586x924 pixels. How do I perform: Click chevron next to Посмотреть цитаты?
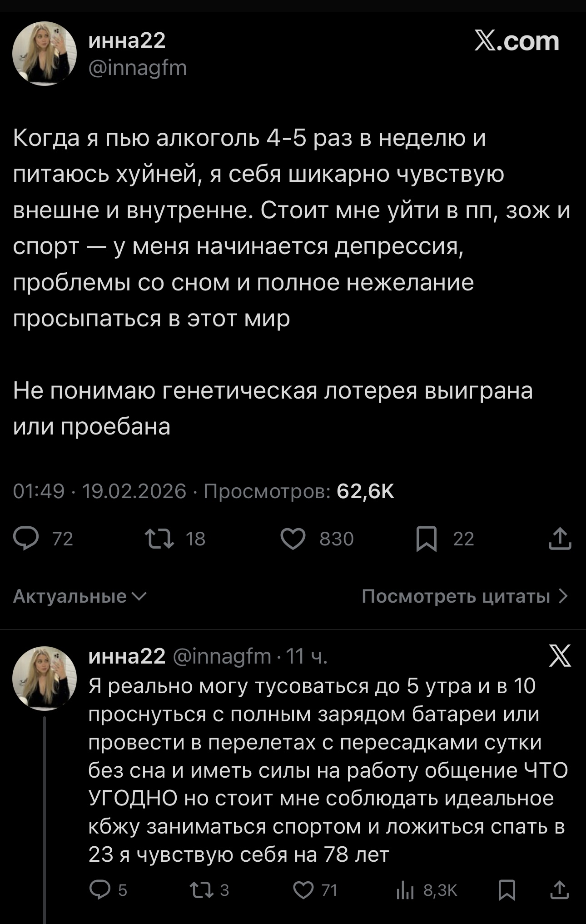pos(563,596)
